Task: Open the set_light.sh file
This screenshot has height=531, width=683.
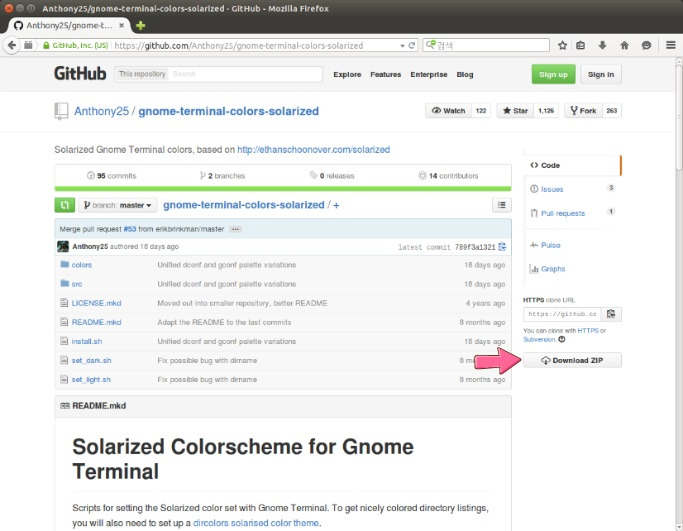Action: click(91, 380)
